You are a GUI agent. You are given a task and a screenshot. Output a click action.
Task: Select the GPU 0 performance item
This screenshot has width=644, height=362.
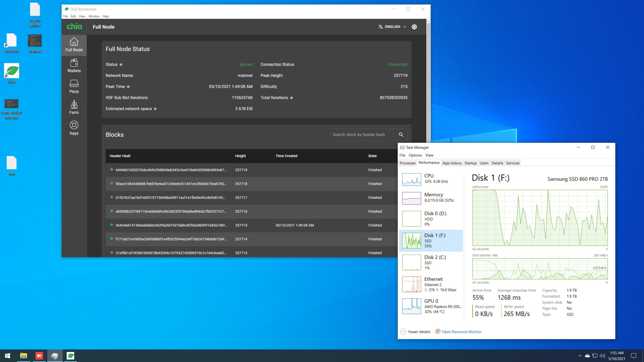[431, 306]
